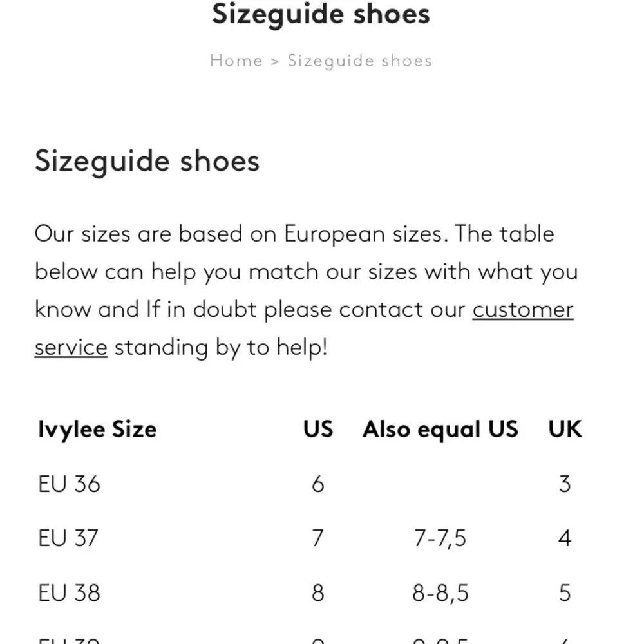Select the EU 37 row label
This screenshot has height=644, width=644.
pyautogui.click(x=68, y=538)
